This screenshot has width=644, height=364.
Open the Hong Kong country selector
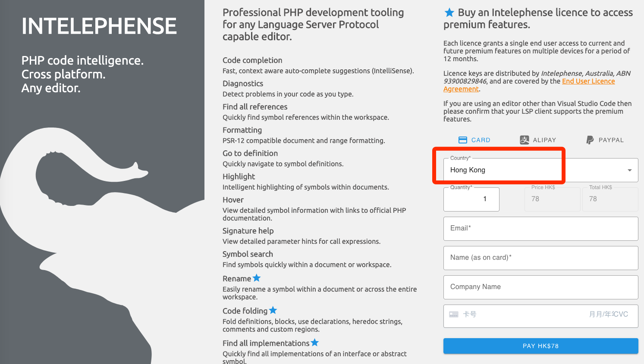point(540,170)
